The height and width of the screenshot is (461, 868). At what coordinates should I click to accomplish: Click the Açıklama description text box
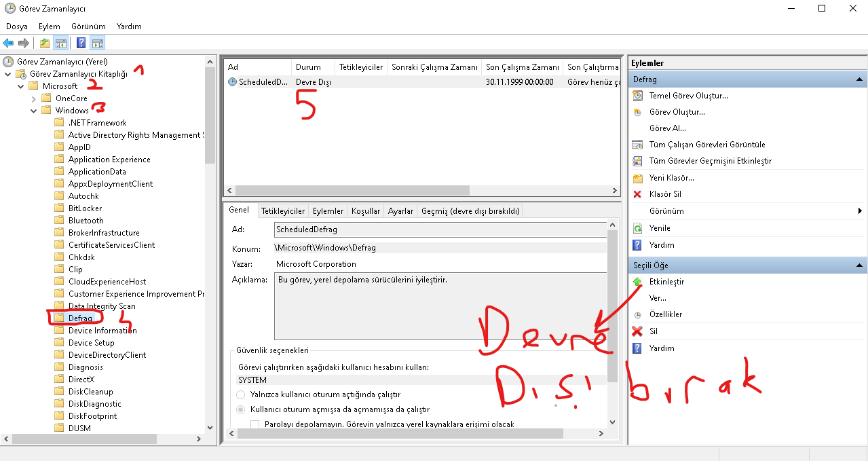pos(440,306)
